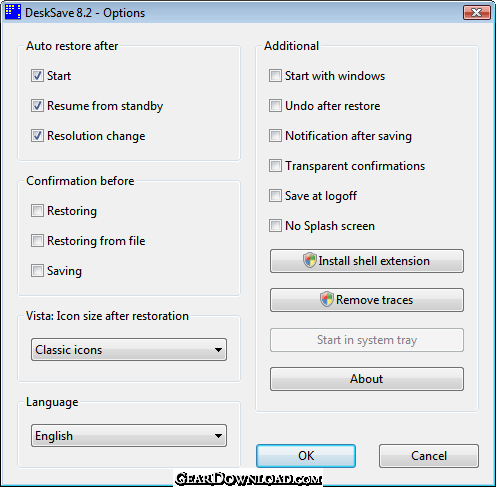Uncheck the Start auto restore checkbox
Screen dimensions: 496x487
point(37,76)
